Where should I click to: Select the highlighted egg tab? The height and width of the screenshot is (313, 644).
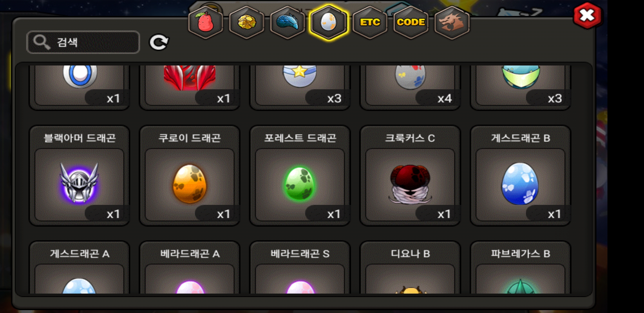tap(328, 22)
